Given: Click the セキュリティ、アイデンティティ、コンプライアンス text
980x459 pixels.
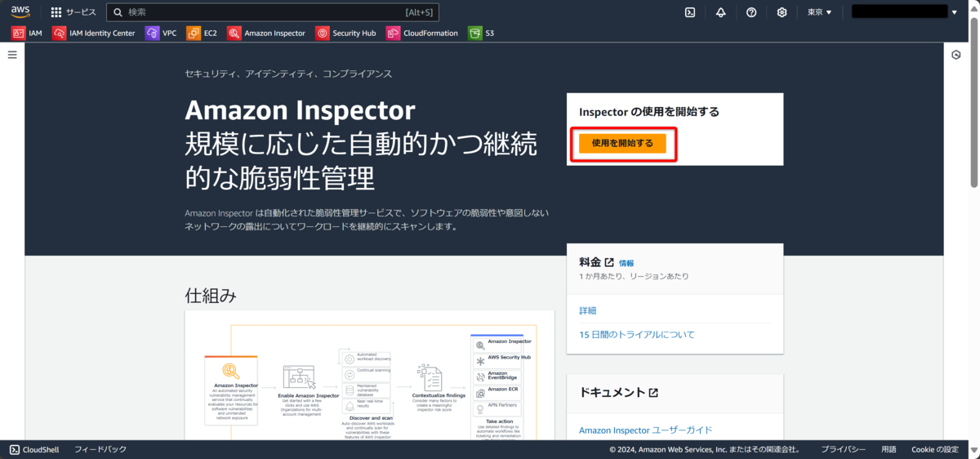Looking at the screenshot, I should pyautogui.click(x=288, y=74).
